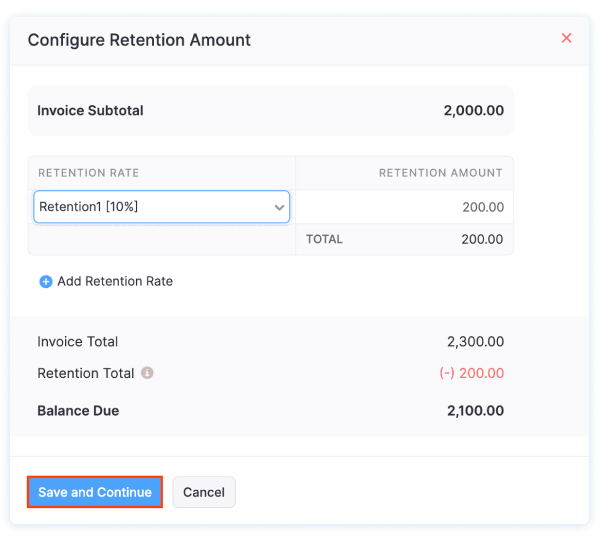
Task: Click the Balance Due label
Action: (77, 411)
